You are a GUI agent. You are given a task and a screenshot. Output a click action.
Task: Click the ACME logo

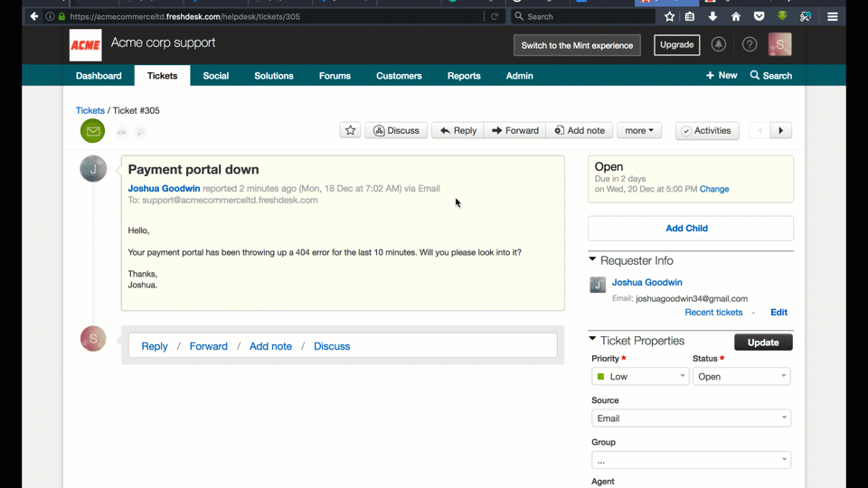tap(85, 45)
